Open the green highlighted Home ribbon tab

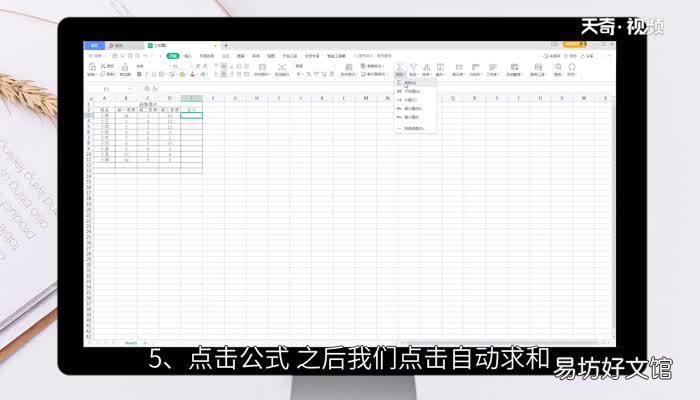tap(173, 56)
